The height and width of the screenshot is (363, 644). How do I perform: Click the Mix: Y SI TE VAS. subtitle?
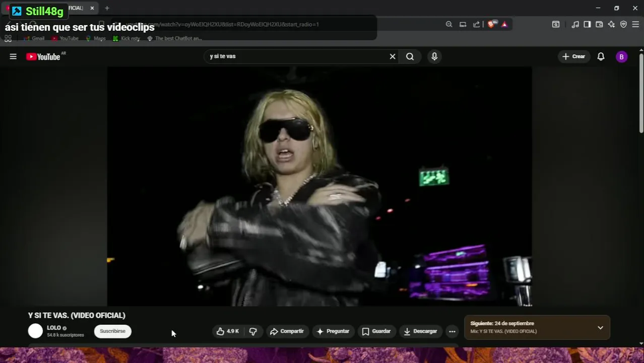(503, 331)
